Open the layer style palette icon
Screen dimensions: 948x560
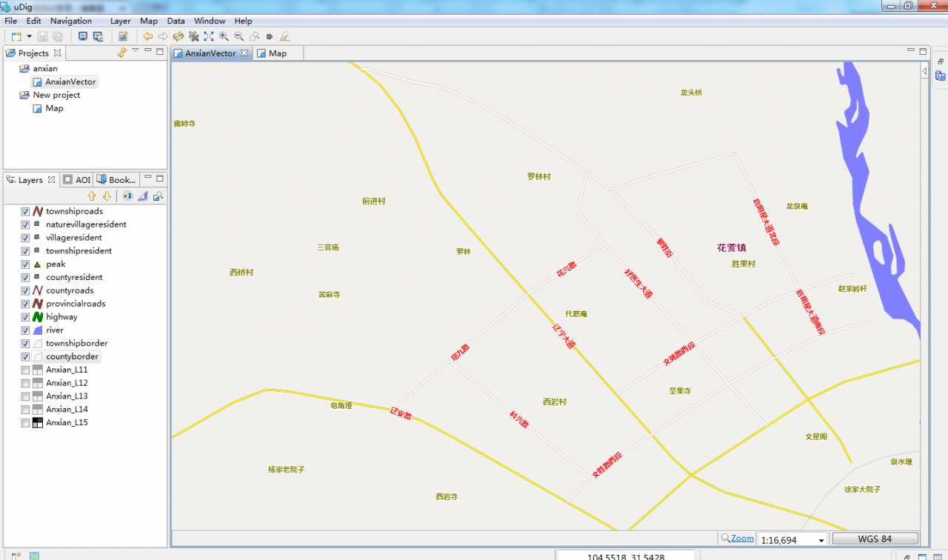click(127, 196)
